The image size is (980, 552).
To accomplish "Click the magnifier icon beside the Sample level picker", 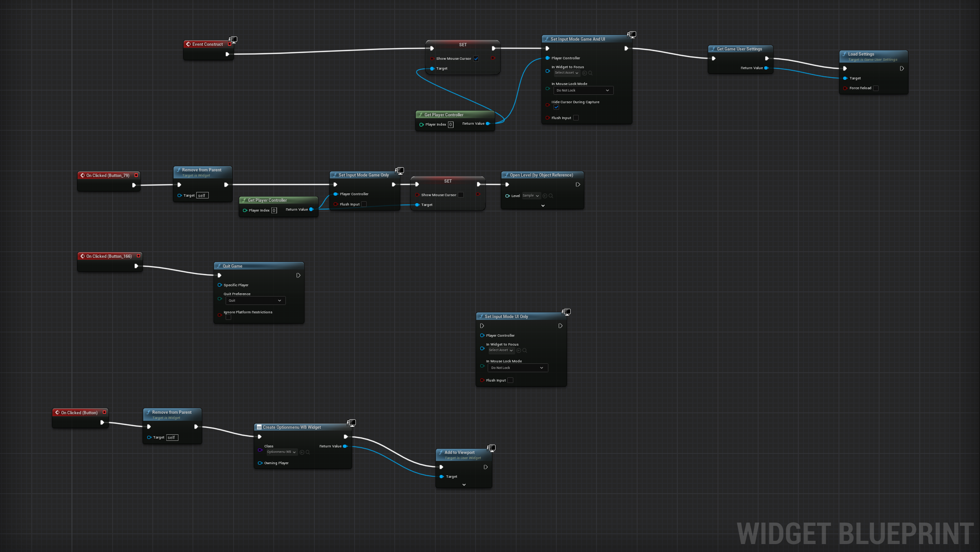I will tap(551, 196).
